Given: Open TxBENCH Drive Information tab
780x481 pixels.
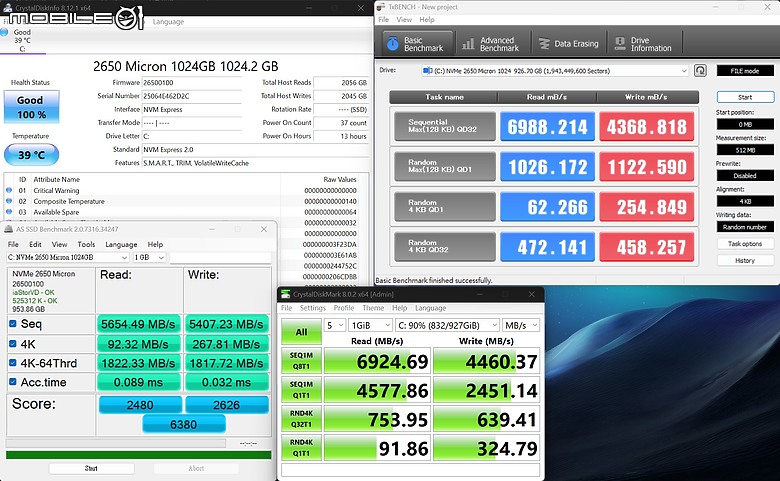Looking at the screenshot, I should 644,44.
